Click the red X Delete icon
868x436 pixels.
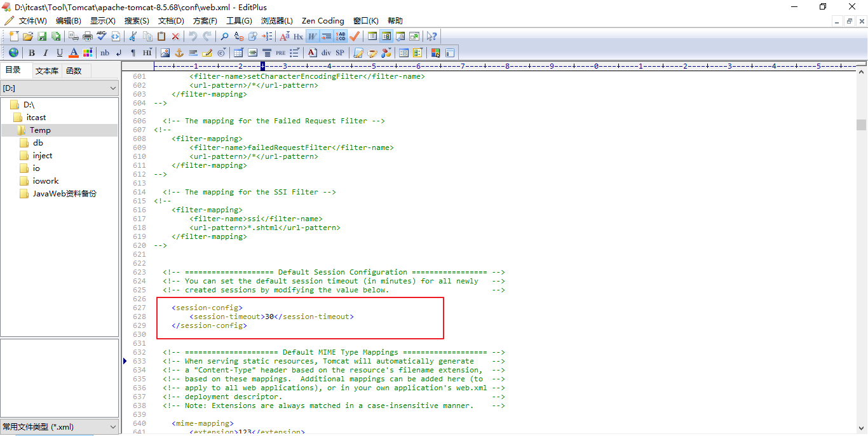[x=175, y=36]
